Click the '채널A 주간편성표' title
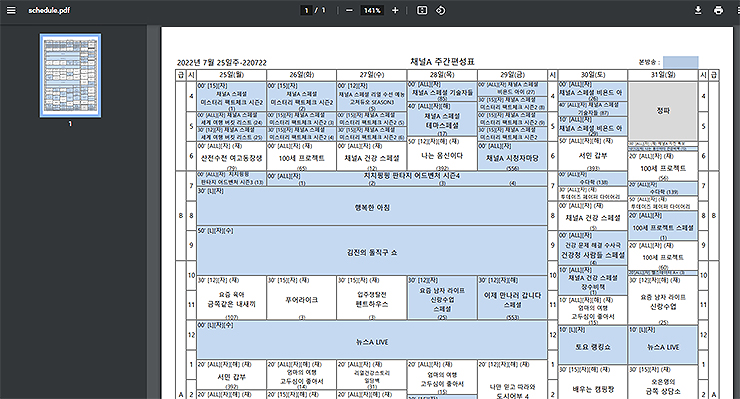This screenshot has width=740, height=399. pyautogui.click(x=442, y=61)
